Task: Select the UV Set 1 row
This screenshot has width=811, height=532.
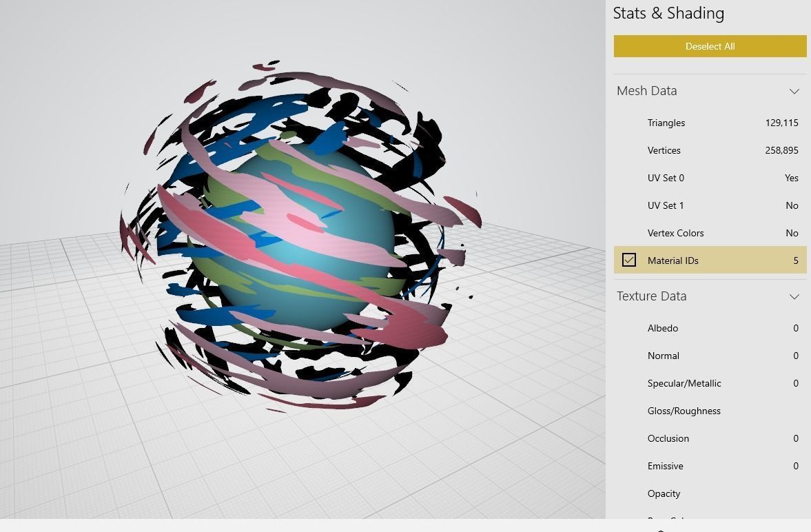Action: 710,205
